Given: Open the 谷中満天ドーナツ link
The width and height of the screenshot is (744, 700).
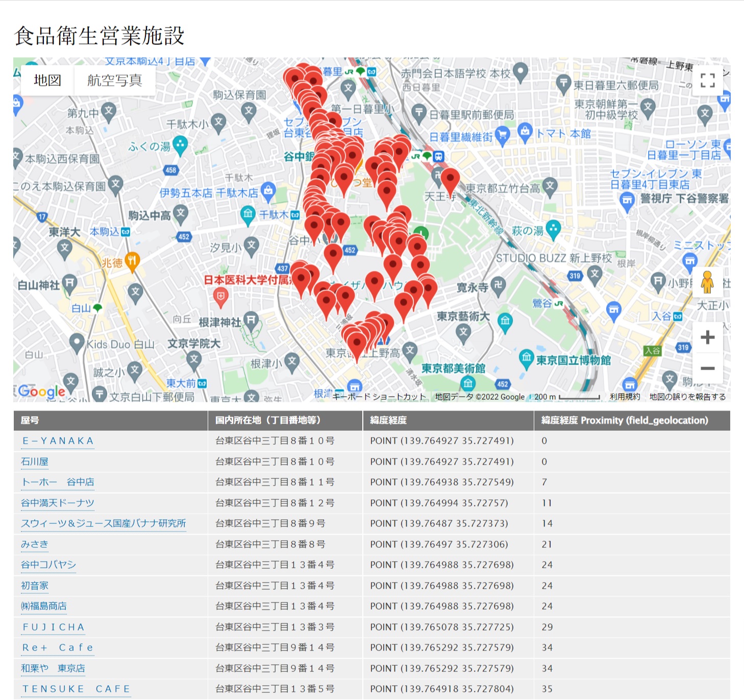Looking at the screenshot, I should pyautogui.click(x=58, y=503).
